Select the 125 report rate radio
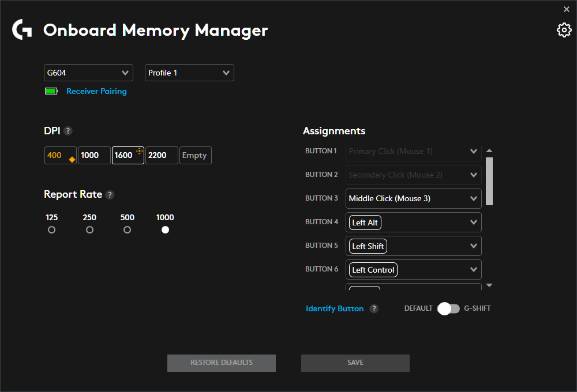 pos(51,230)
